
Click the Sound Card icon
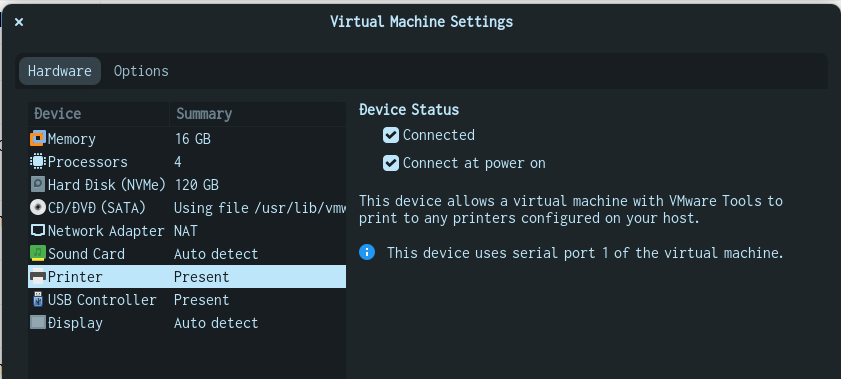tap(38, 254)
